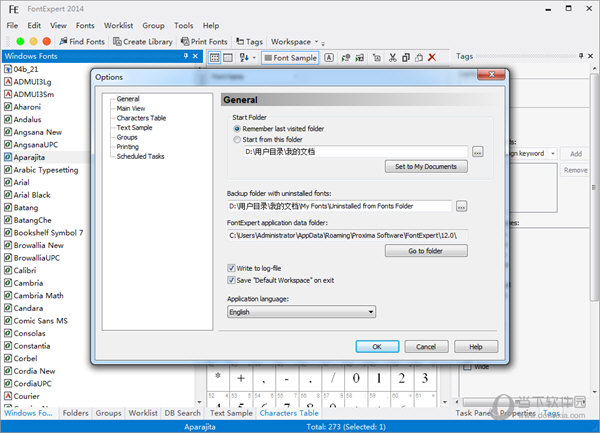The height and width of the screenshot is (433, 600).
Task: Select Courier font in list
Action: click(x=26, y=396)
